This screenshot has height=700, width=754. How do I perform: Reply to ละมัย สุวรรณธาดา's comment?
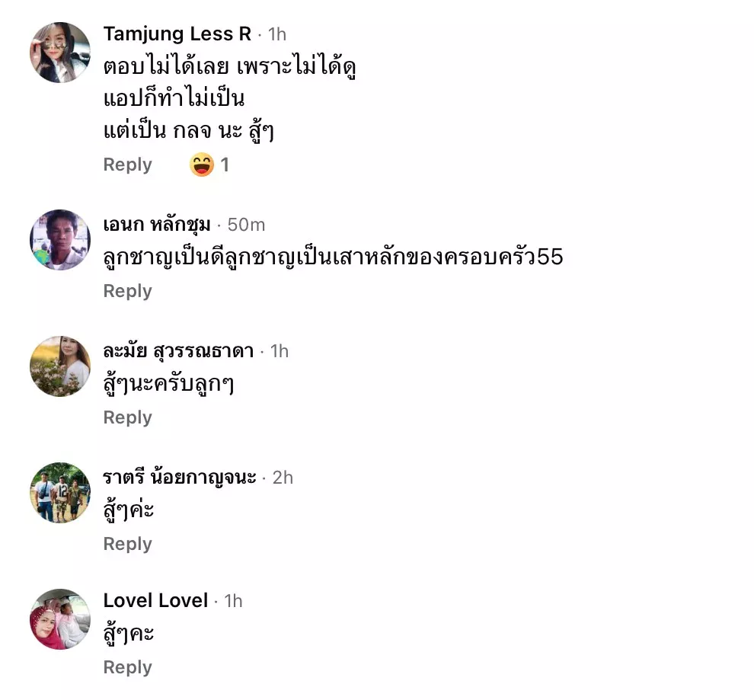tap(127, 417)
